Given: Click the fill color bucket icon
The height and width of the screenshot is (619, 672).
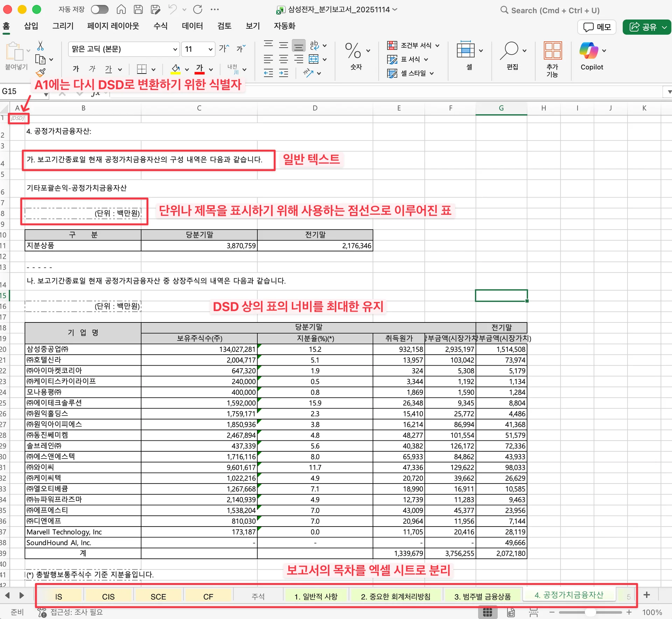Looking at the screenshot, I should coord(176,69).
